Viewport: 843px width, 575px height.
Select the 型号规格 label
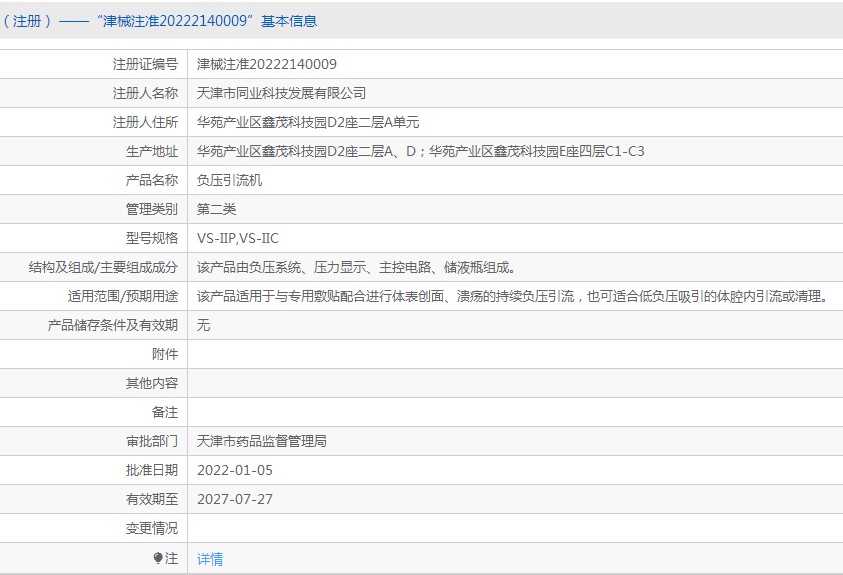152,239
